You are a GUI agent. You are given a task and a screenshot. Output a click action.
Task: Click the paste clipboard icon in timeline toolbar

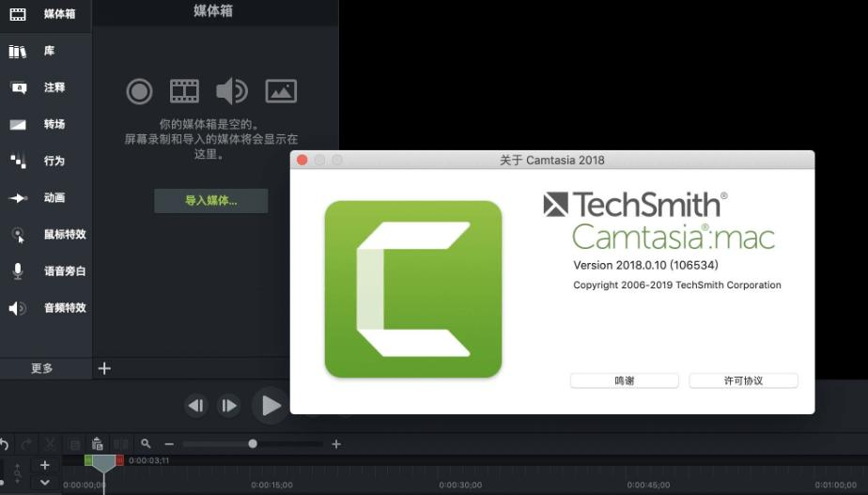click(98, 443)
